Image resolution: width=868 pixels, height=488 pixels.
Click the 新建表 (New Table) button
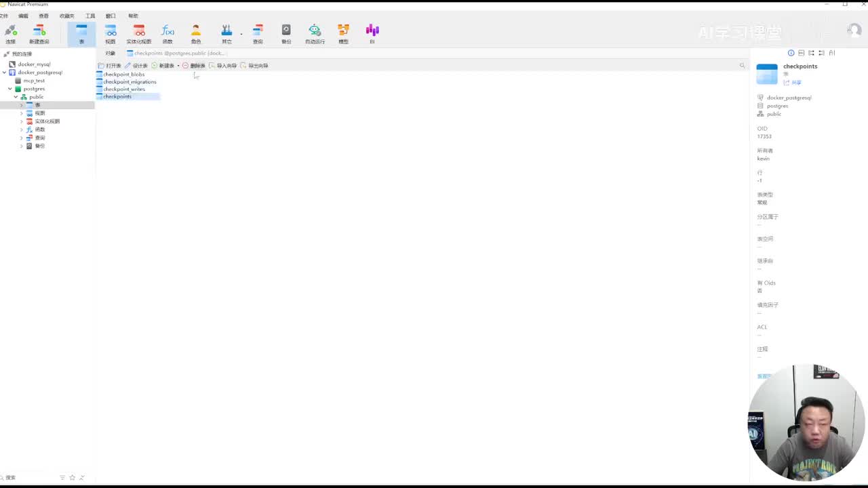pos(163,66)
